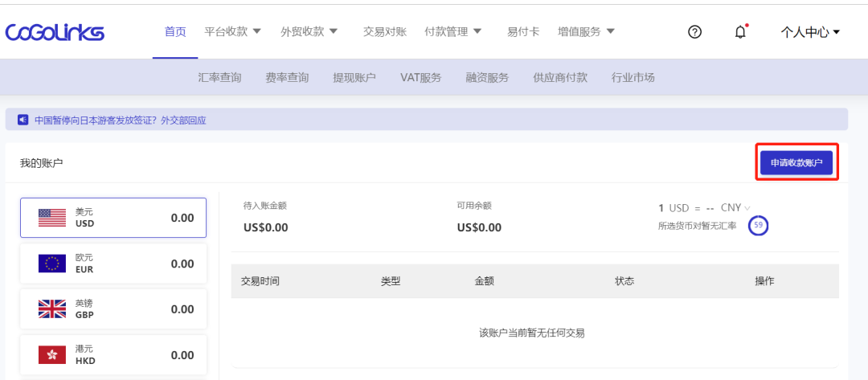Open 融资服务 in the sub navigation
The height and width of the screenshot is (380, 868).
coord(487,77)
